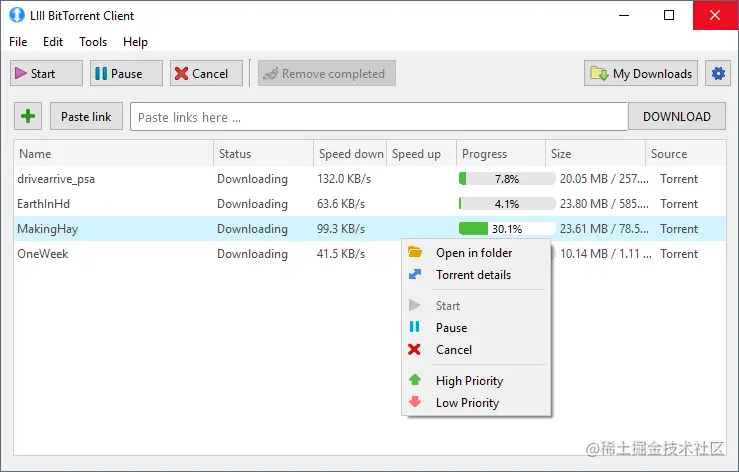739x472 pixels.
Task: Select Cancel in the context menu
Action: (476, 350)
